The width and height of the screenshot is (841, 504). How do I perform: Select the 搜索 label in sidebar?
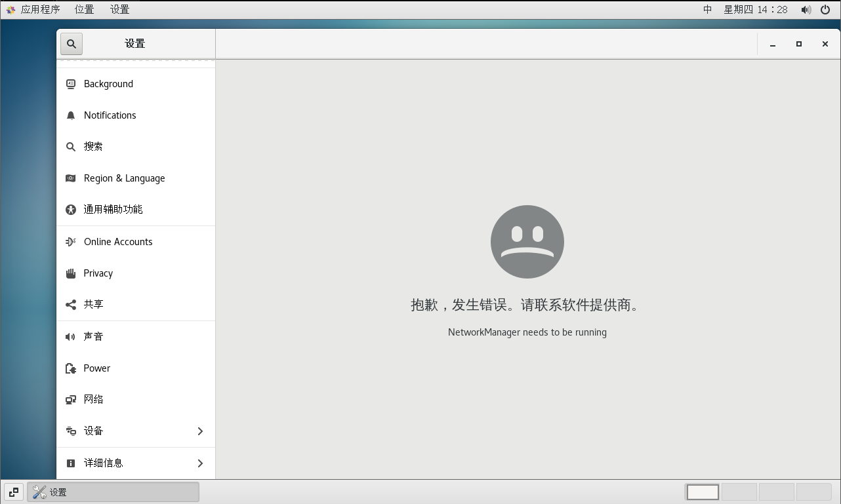click(93, 147)
